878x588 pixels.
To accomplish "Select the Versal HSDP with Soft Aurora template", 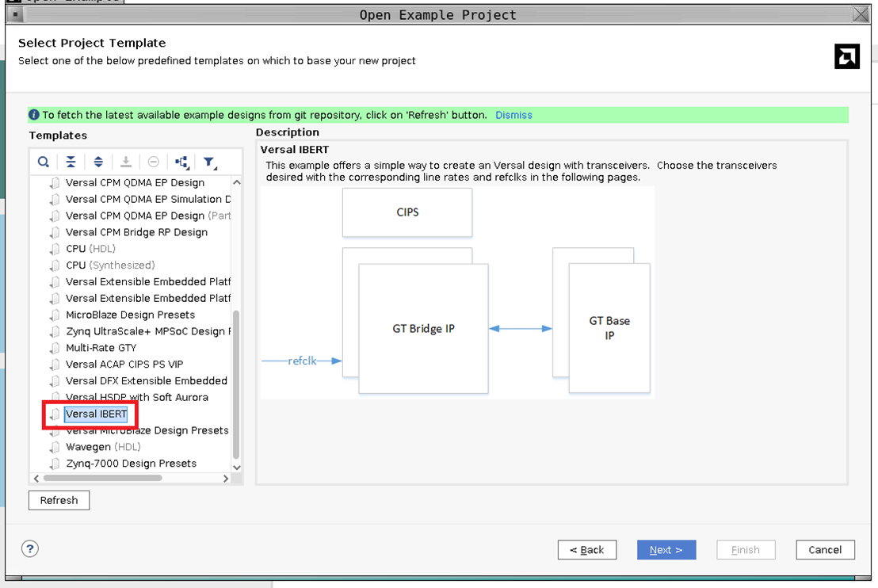I will pos(137,398).
